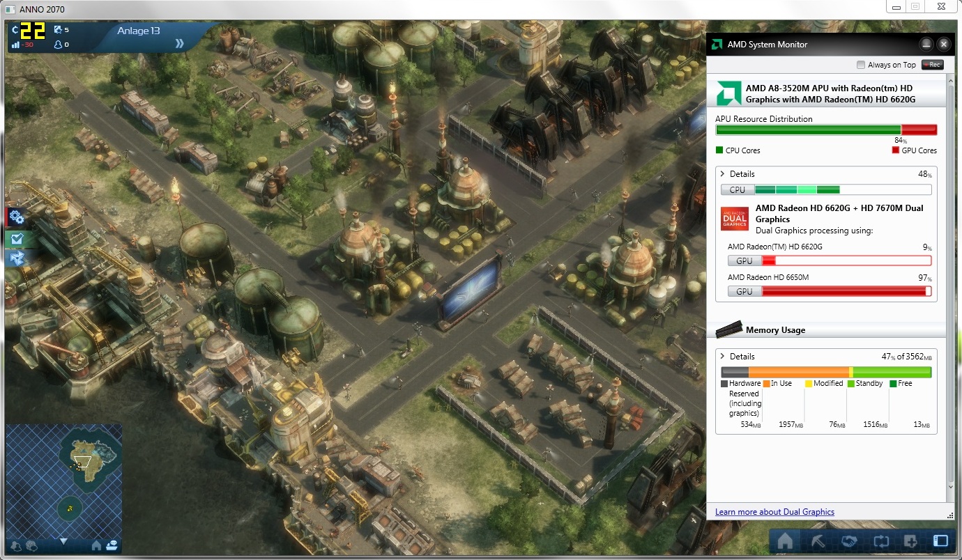
Task: Click the Memory Usage heading
Action: tap(775, 330)
